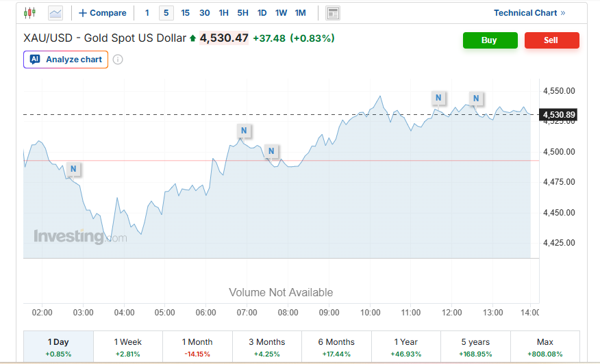Click the Analyze chart AI button

click(66, 60)
